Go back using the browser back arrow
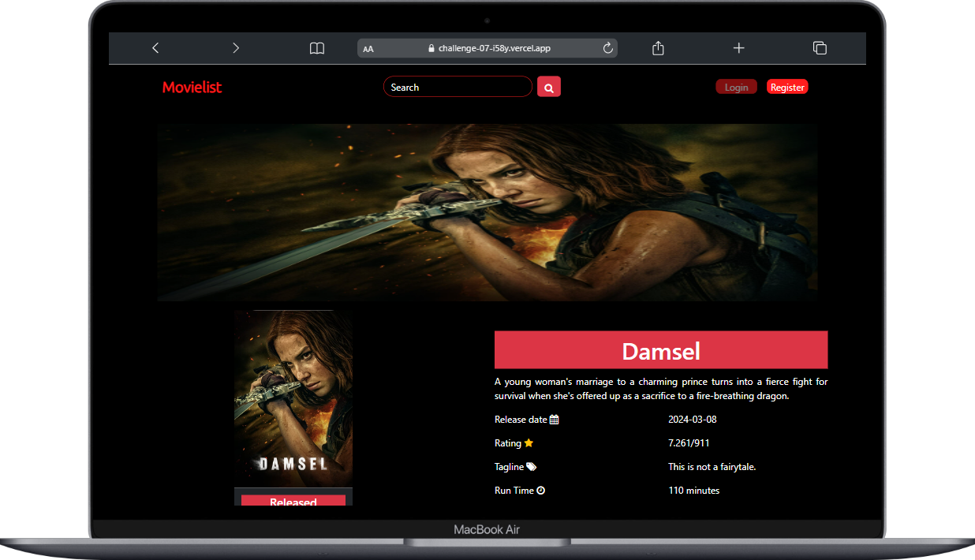975x560 pixels. 155,48
